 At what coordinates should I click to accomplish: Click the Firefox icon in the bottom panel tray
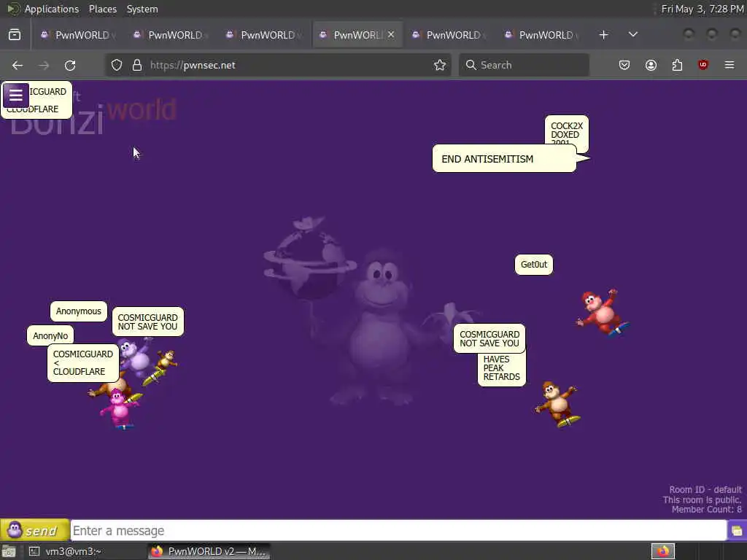663,551
